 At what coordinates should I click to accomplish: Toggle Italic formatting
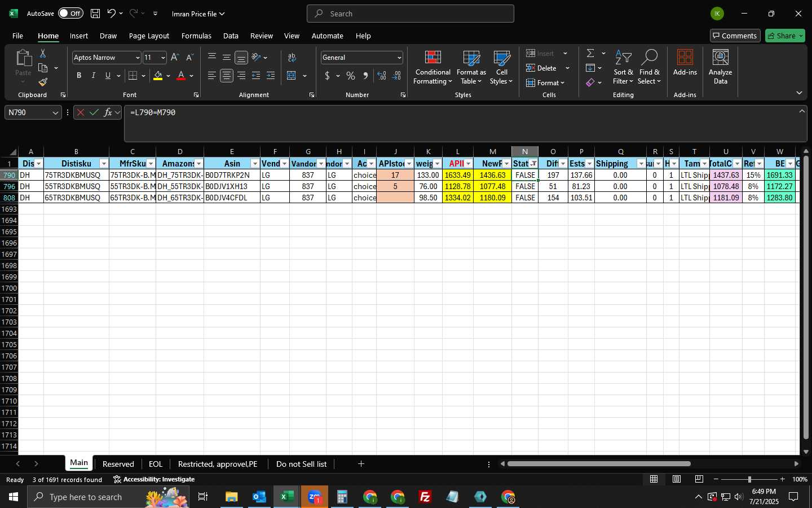pos(94,76)
